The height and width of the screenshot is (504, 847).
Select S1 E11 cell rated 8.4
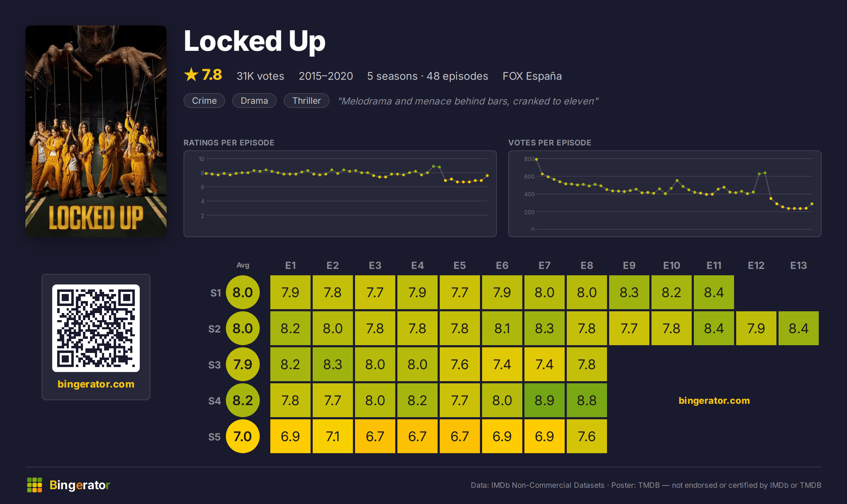(714, 292)
